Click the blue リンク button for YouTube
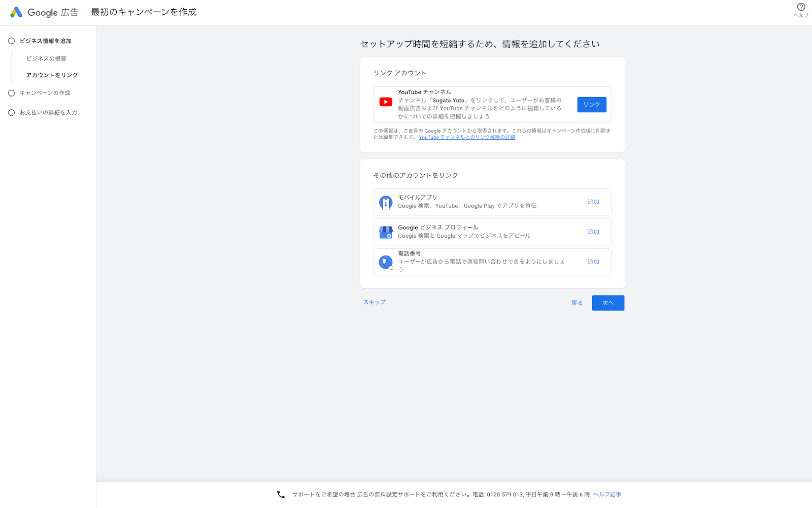 click(592, 105)
